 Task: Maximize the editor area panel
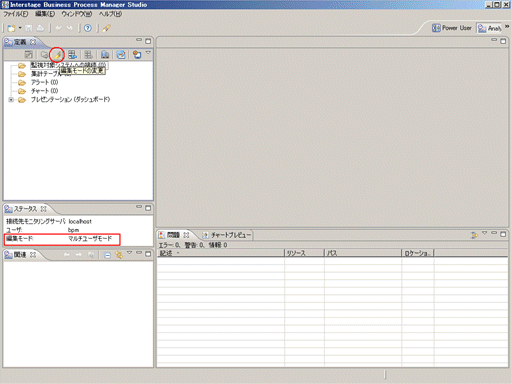click(x=503, y=41)
